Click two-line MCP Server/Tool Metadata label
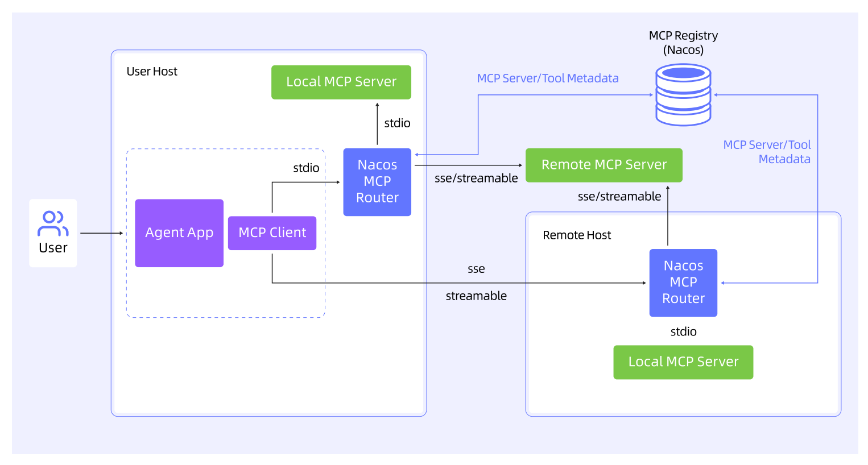Viewport: 868px width, 465px height. point(767,152)
